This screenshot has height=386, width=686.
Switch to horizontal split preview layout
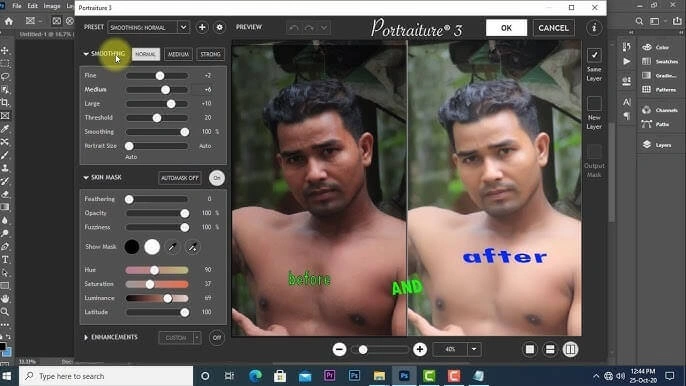tap(550, 349)
